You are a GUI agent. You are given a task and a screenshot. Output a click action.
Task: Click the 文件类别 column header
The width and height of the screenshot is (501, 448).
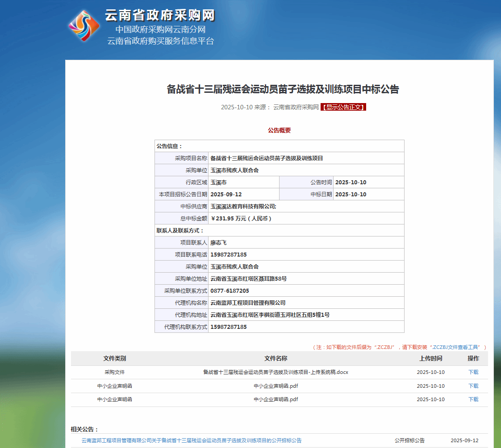click(115, 358)
